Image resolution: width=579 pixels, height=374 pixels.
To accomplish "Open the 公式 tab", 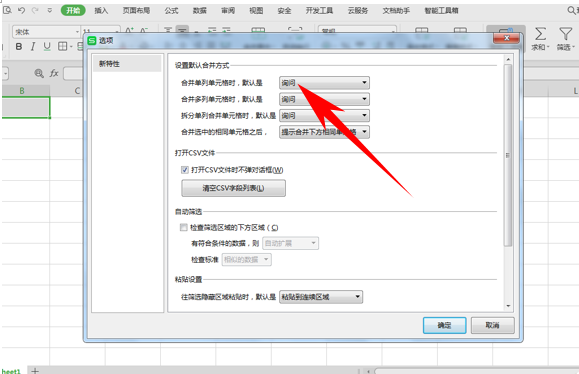I will [171, 11].
